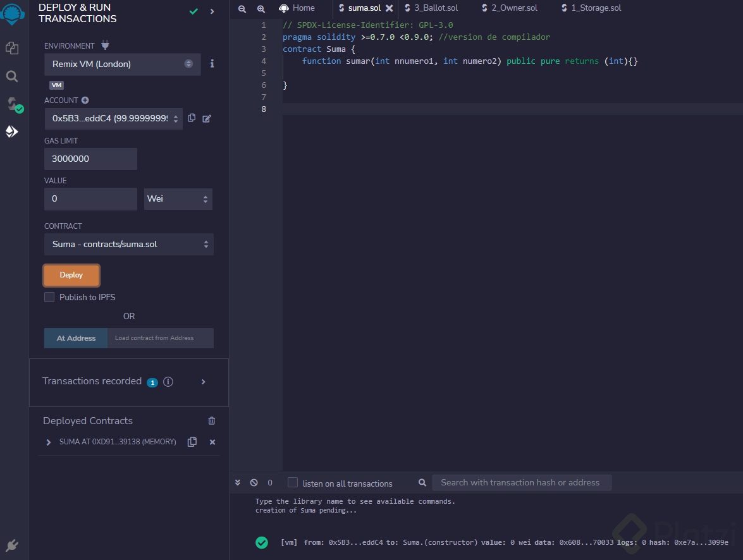Click line 4 function sumar code
This screenshot has width=743, height=560.
(x=470, y=61)
